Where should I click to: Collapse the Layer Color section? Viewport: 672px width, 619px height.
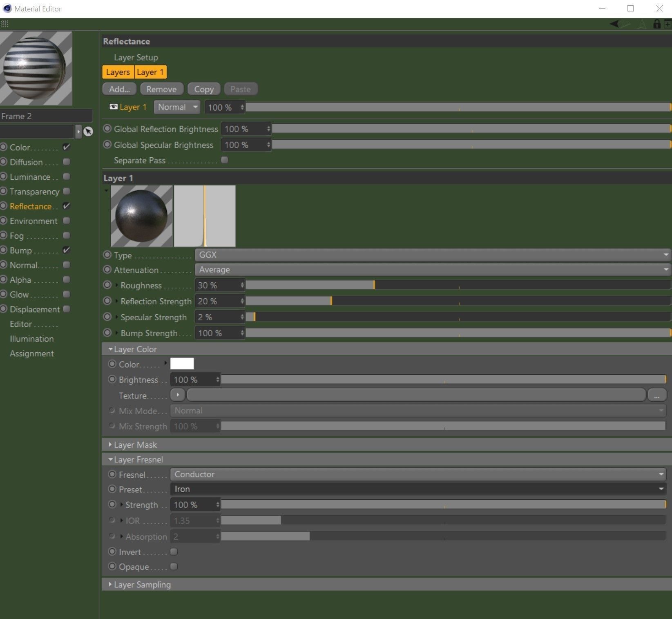point(110,349)
